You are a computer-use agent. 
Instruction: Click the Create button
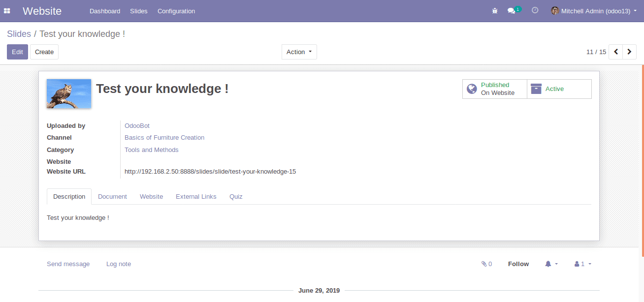44,52
